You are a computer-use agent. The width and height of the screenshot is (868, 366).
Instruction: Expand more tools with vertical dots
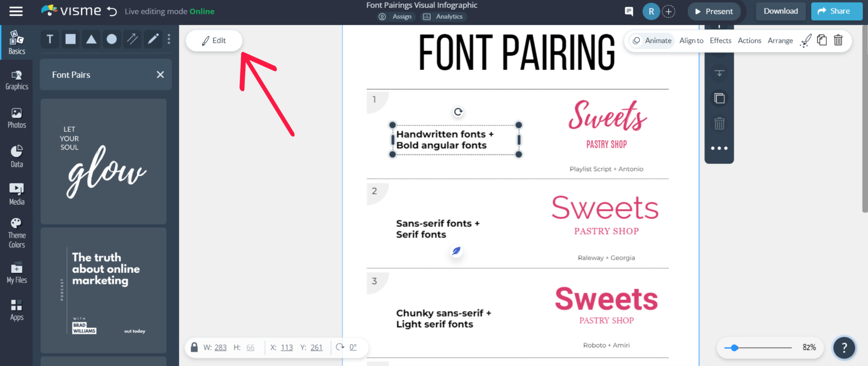click(x=169, y=39)
